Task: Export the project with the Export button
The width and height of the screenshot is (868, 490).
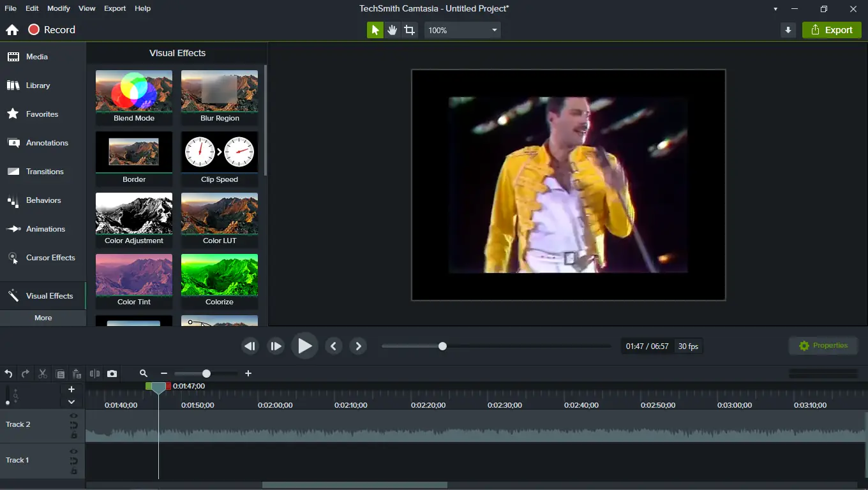Action: pyautogui.click(x=832, y=29)
